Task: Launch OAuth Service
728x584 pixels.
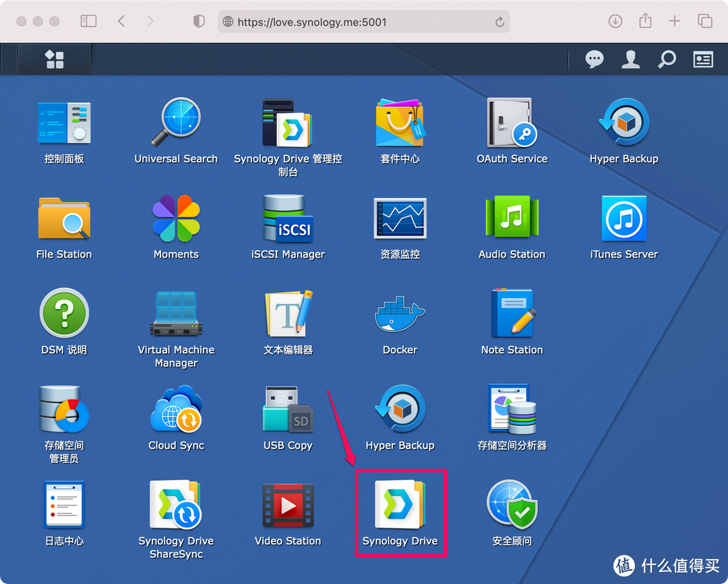Action: click(512, 123)
